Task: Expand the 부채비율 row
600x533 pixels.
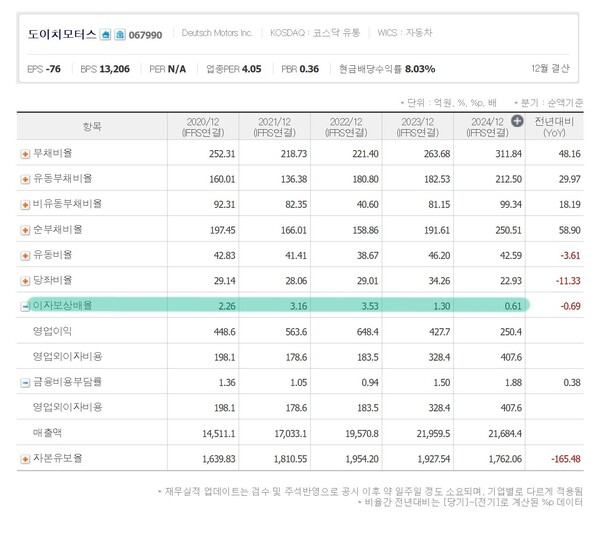Action: click(25, 154)
